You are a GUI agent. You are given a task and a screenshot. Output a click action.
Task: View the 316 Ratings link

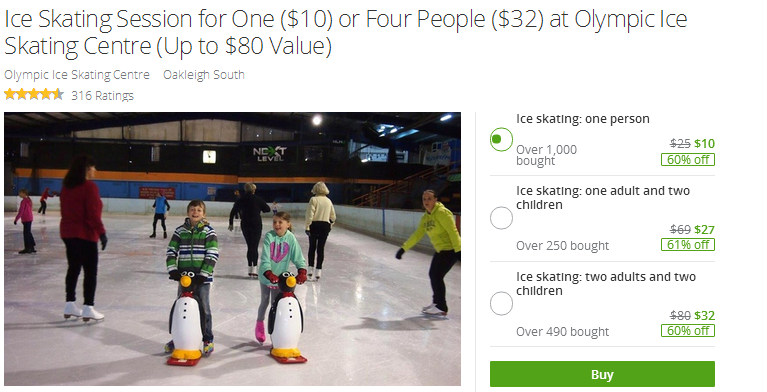click(102, 95)
